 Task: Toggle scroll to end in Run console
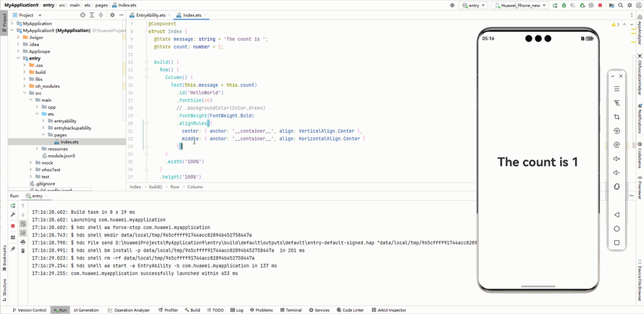(23, 233)
